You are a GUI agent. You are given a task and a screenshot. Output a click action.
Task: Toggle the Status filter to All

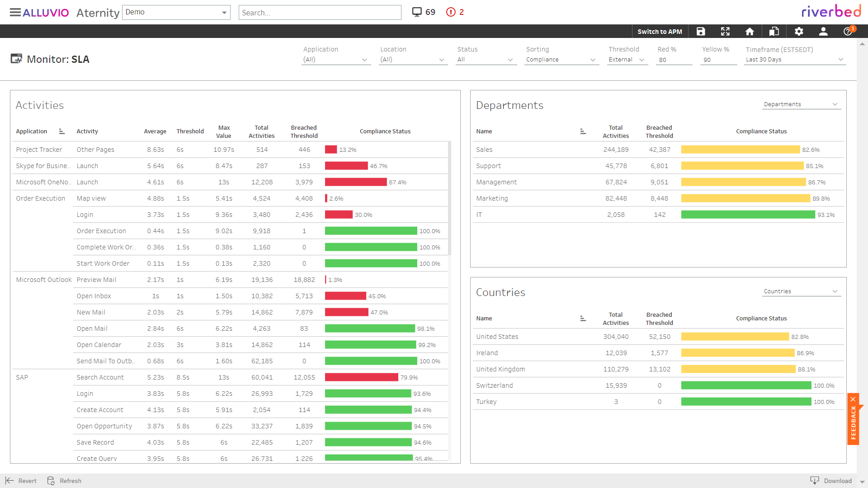click(484, 58)
